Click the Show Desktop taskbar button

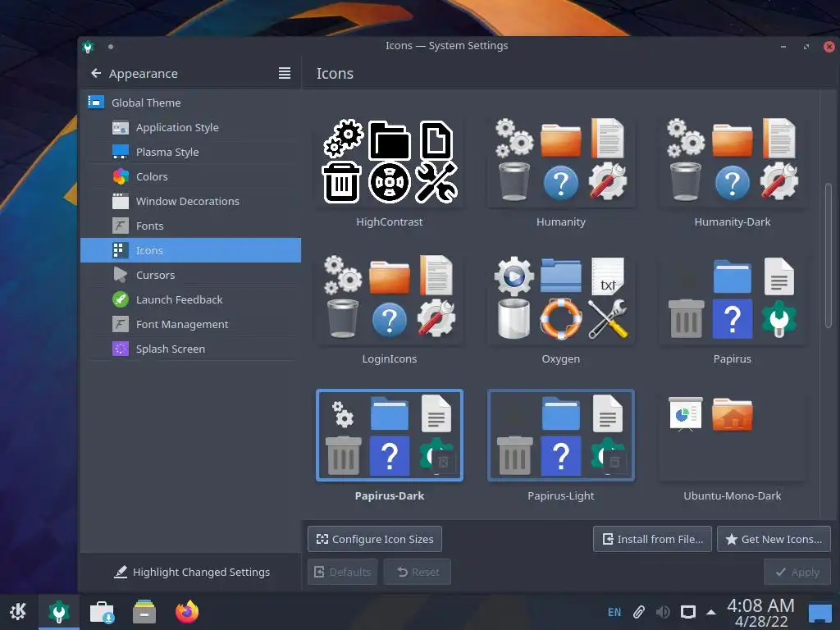click(x=819, y=612)
